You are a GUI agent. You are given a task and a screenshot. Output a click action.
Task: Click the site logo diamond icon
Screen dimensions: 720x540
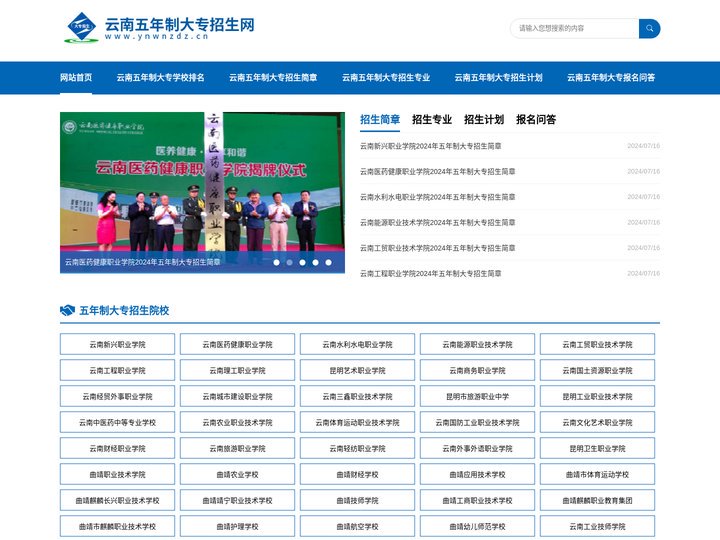coord(81,27)
